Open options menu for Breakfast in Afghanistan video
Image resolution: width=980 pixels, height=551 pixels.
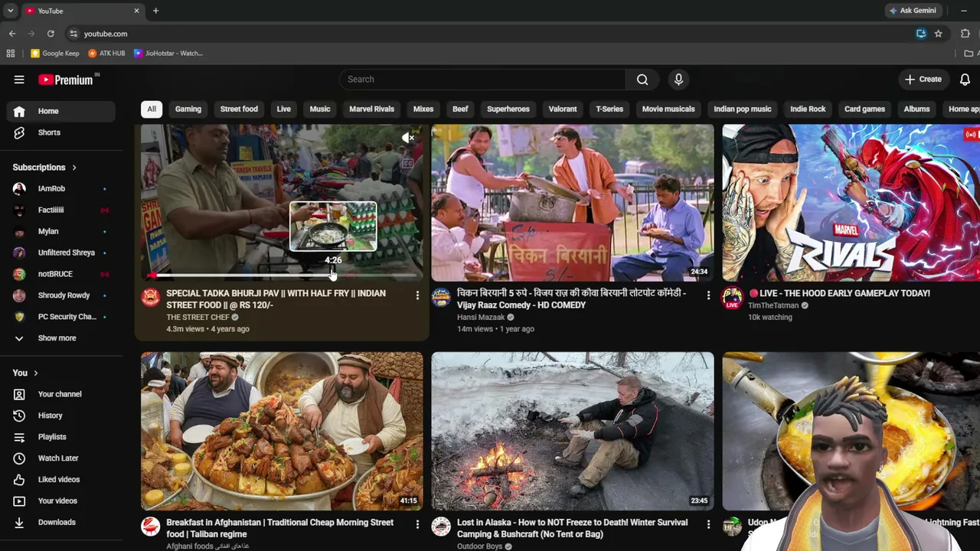click(x=417, y=524)
